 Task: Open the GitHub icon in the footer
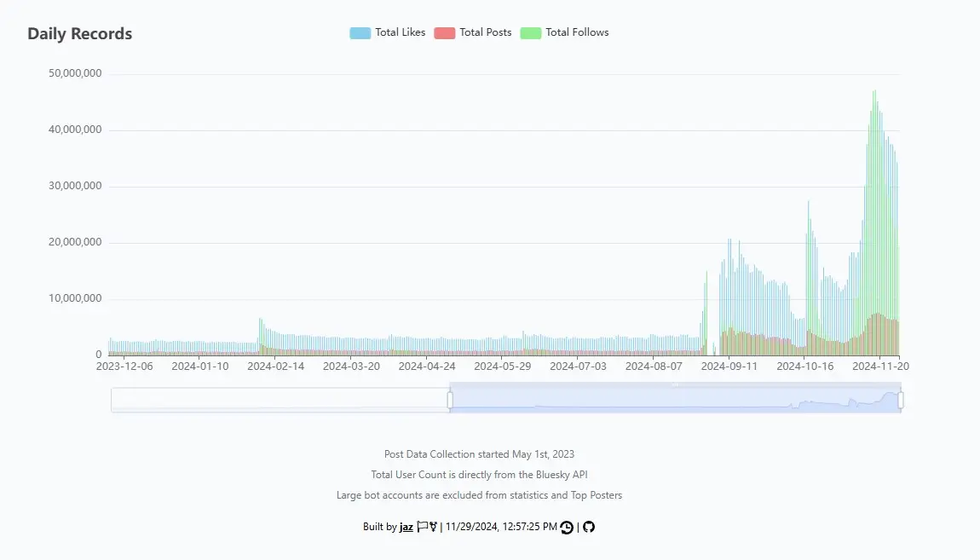(x=588, y=527)
